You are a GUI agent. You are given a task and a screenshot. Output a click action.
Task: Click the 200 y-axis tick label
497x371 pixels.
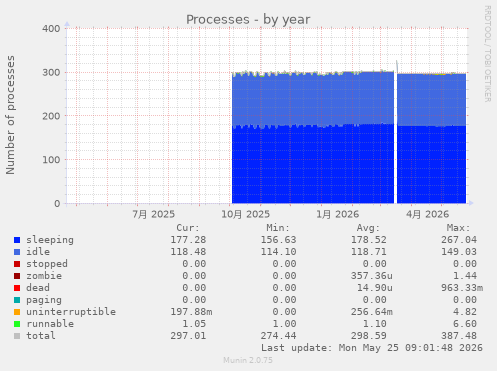coord(51,116)
